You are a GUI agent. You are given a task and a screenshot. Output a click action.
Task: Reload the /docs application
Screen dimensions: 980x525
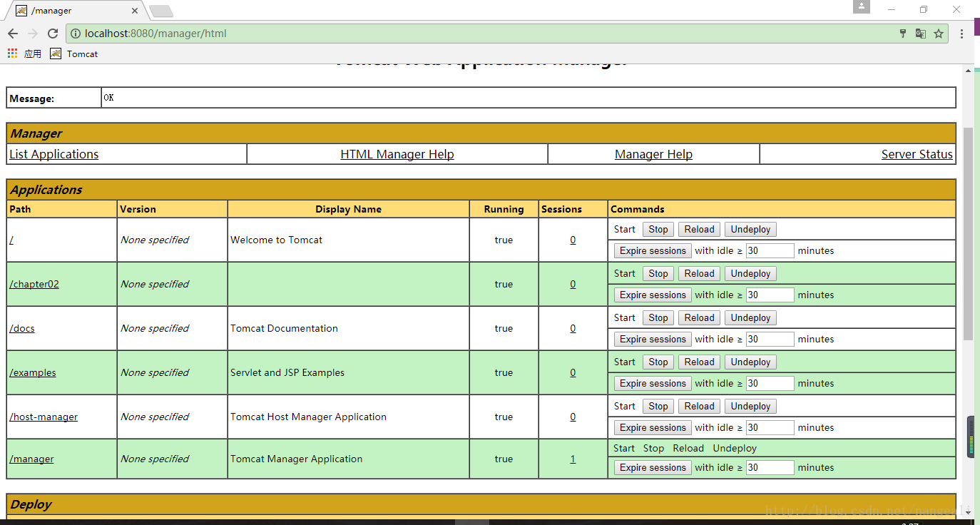tap(700, 317)
